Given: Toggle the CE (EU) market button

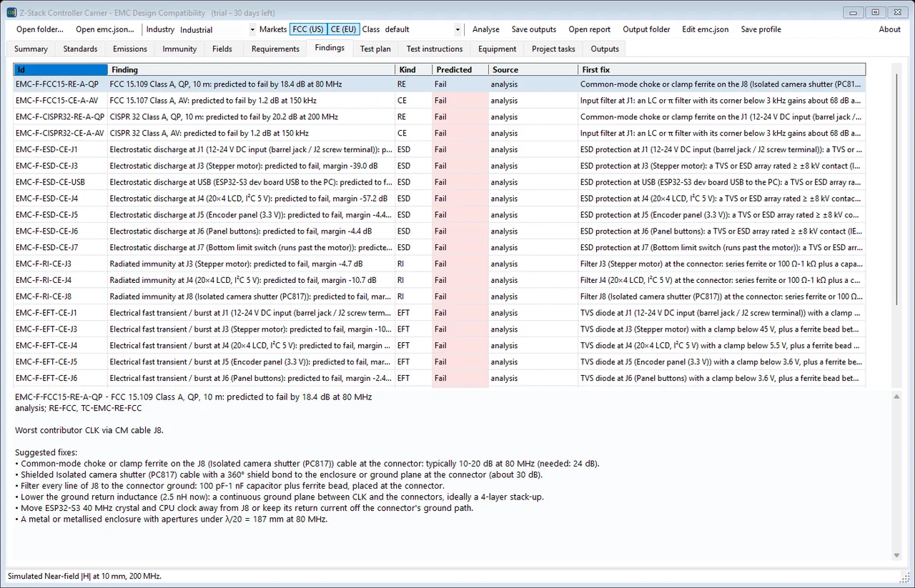Looking at the screenshot, I should tap(343, 29).
